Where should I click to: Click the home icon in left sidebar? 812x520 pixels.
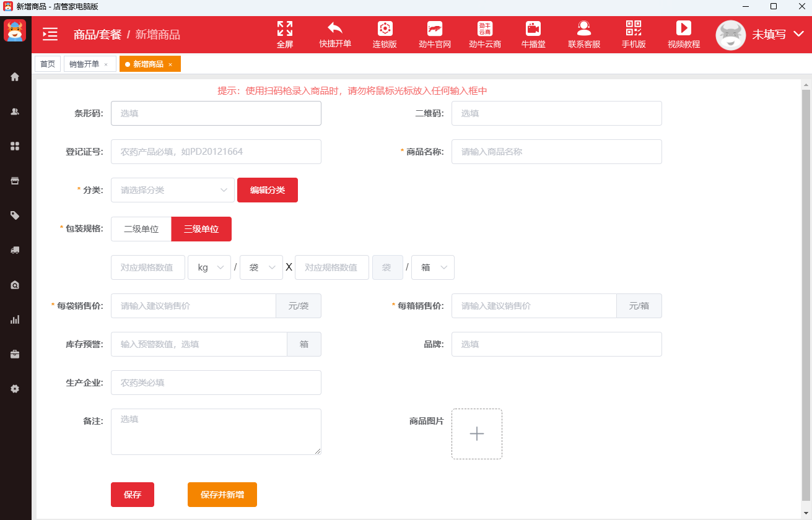(x=15, y=77)
